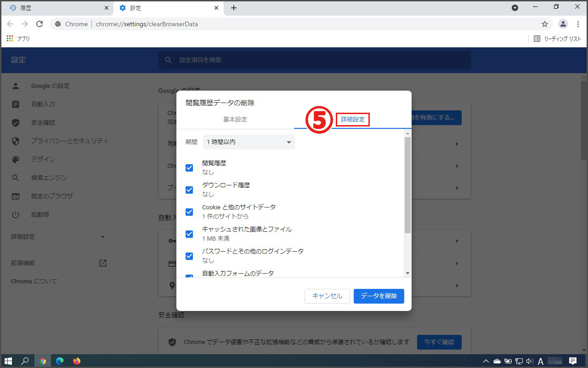
Task: Show hidden tray icons chevron
Action: (486, 361)
